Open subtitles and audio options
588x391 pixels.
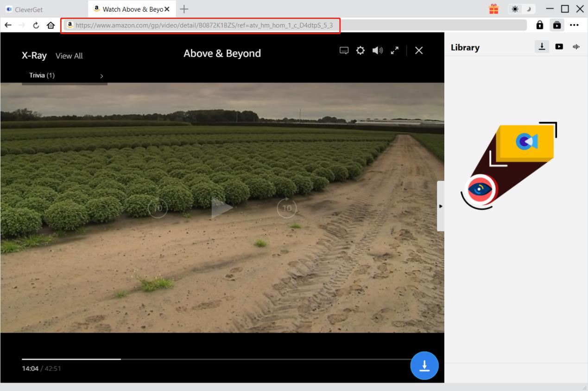click(x=344, y=50)
